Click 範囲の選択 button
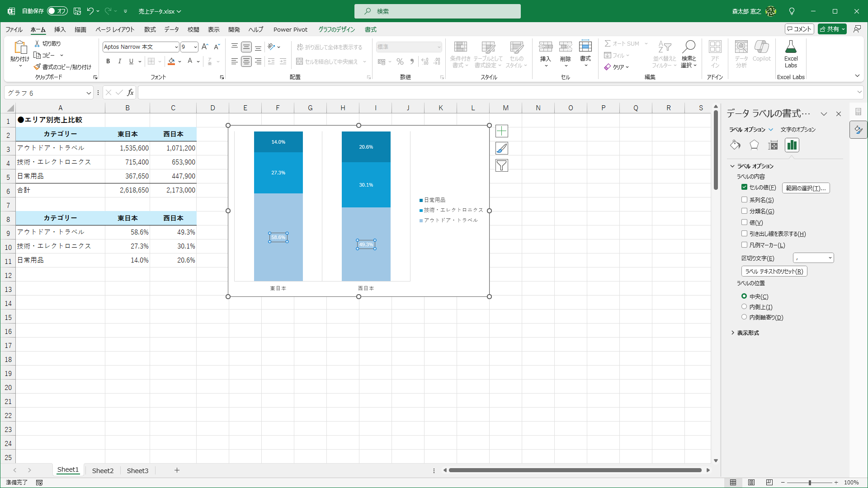The width and height of the screenshot is (868, 488). tap(806, 188)
